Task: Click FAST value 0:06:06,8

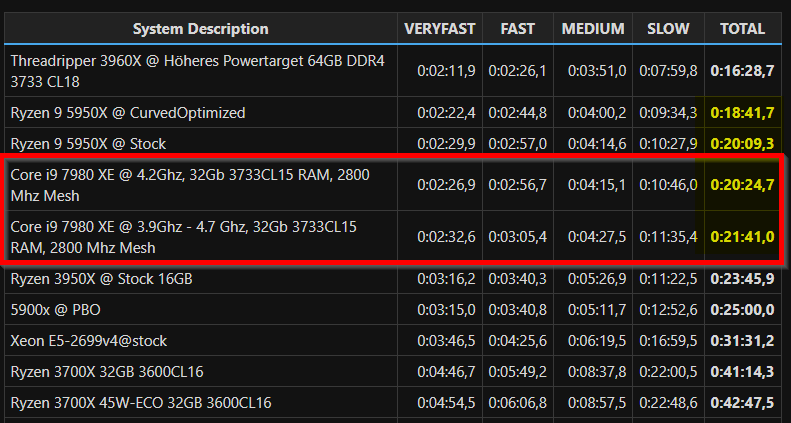Action: (518, 403)
